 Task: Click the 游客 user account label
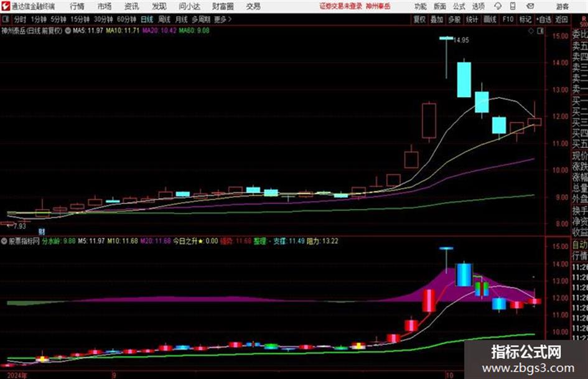[562, 6]
